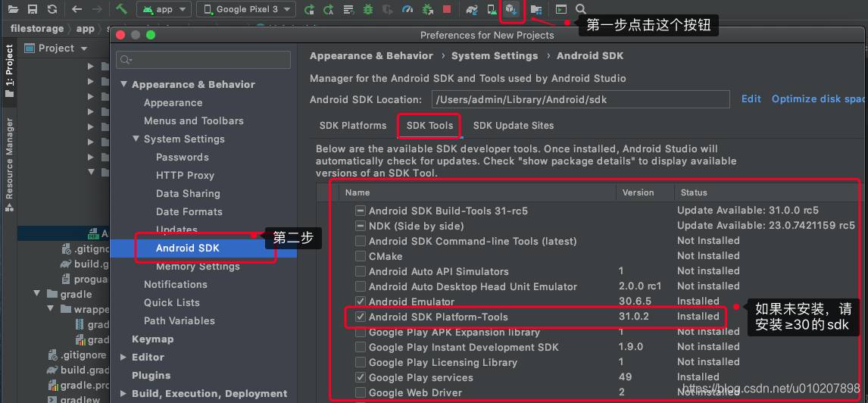Screen dimensions: 868x403
Task: Uncheck the Android Emulator checkbox
Action: [x=361, y=301]
